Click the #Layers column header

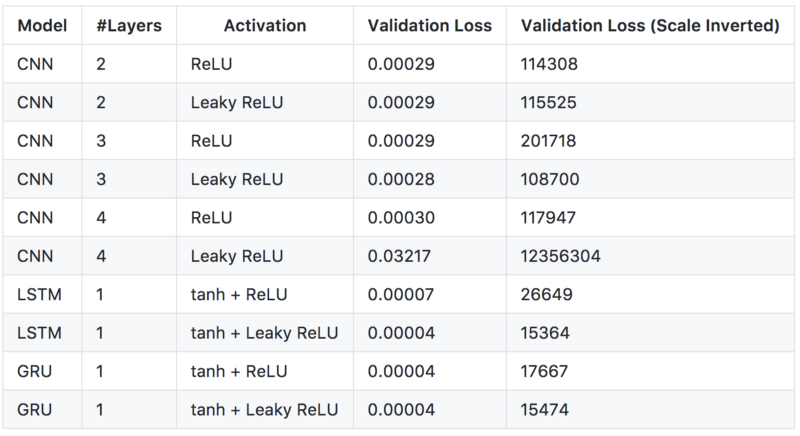129,26
